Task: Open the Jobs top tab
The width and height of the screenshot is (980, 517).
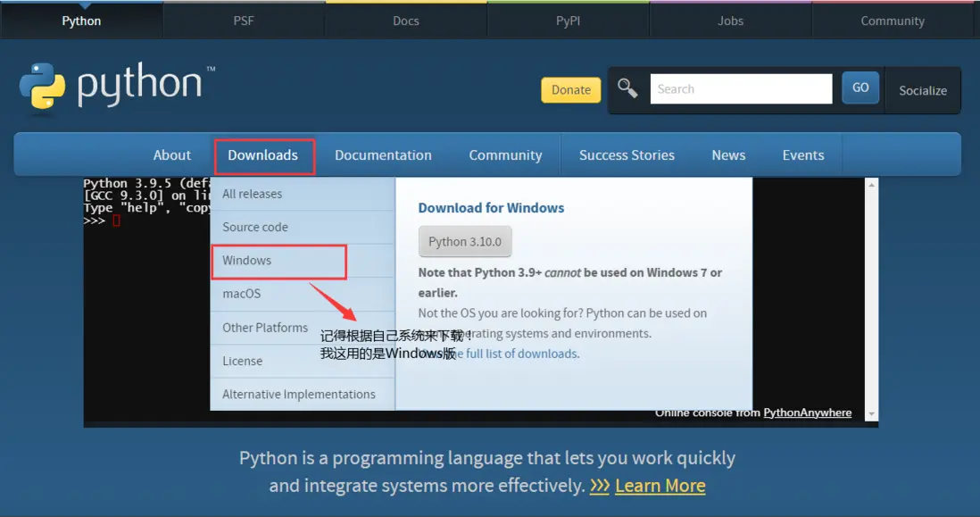Action: 730,21
